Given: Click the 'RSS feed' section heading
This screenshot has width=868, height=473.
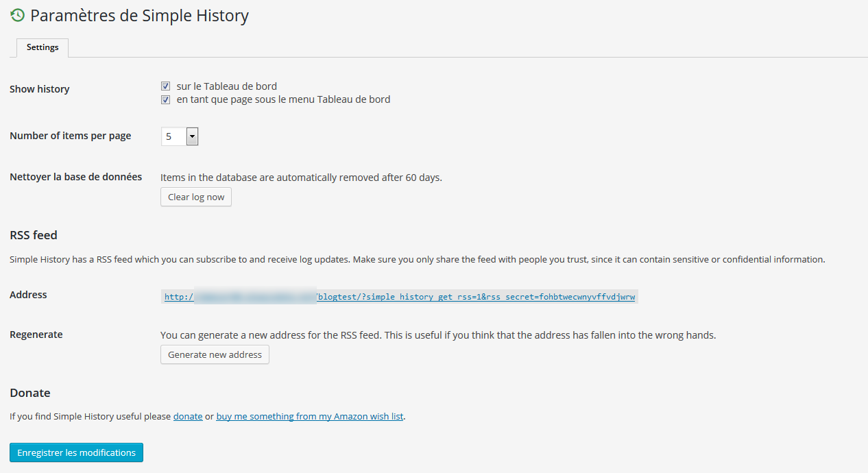Looking at the screenshot, I should pyautogui.click(x=34, y=235).
